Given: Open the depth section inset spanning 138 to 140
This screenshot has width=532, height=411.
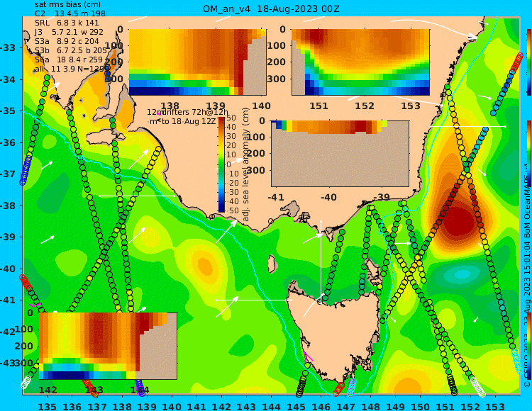Looking at the screenshot, I should click(198, 62).
